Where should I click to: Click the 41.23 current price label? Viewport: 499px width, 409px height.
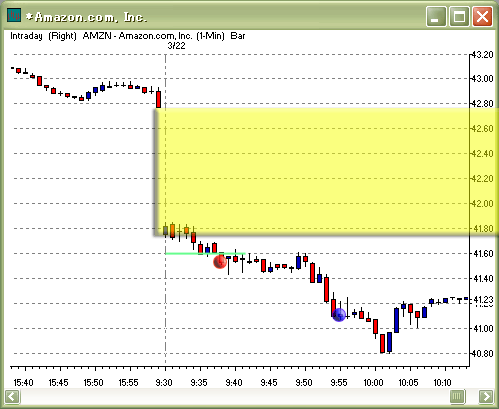483,299
